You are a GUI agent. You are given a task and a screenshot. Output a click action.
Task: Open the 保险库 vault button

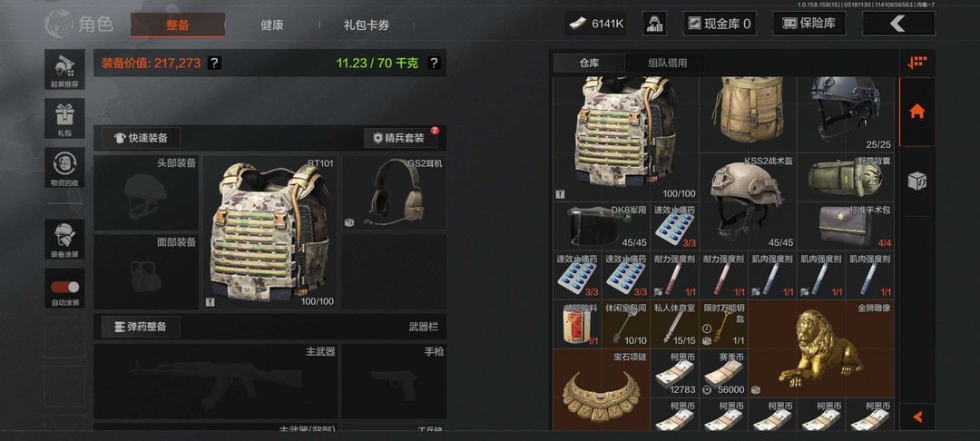click(809, 24)
